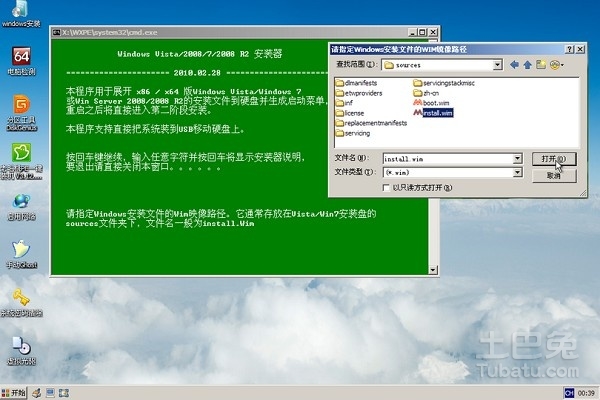Select the zh-cn folder
600x400 pixels.
tap(426, 93)
